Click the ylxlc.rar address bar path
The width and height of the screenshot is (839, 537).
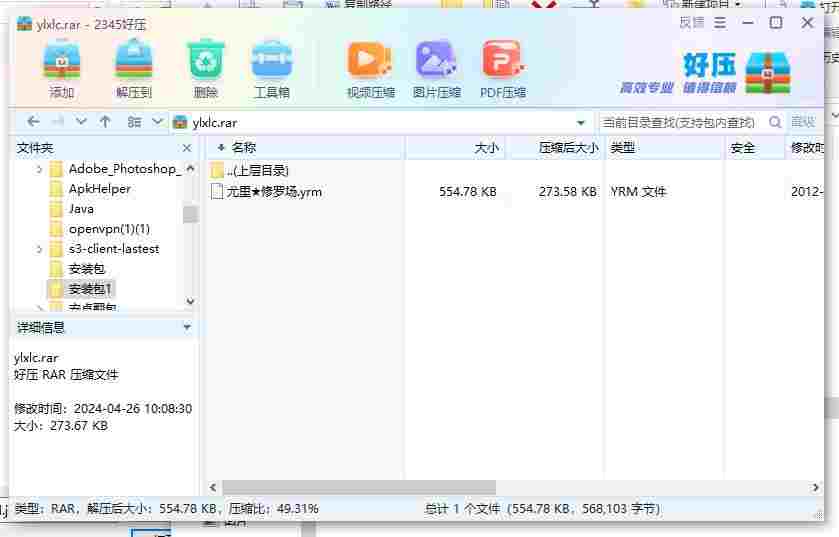coord(215,123)
